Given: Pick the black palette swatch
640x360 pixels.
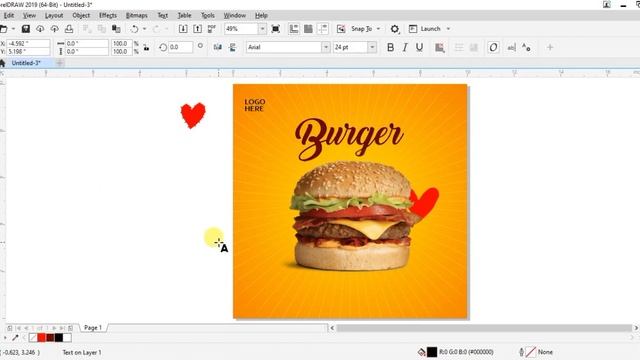Looking at the screenshot, I should (59, 338).
